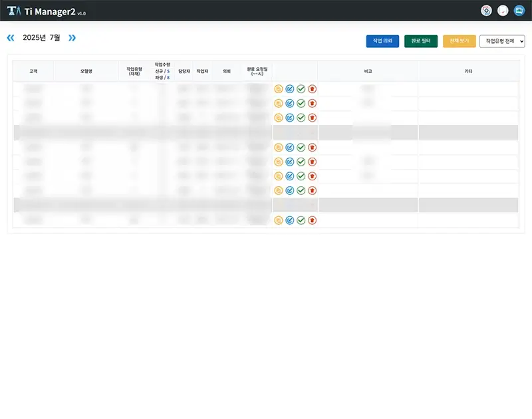Open the settings gear icon in top header
This screenshot has width=532, height=419.
point(486,10)
